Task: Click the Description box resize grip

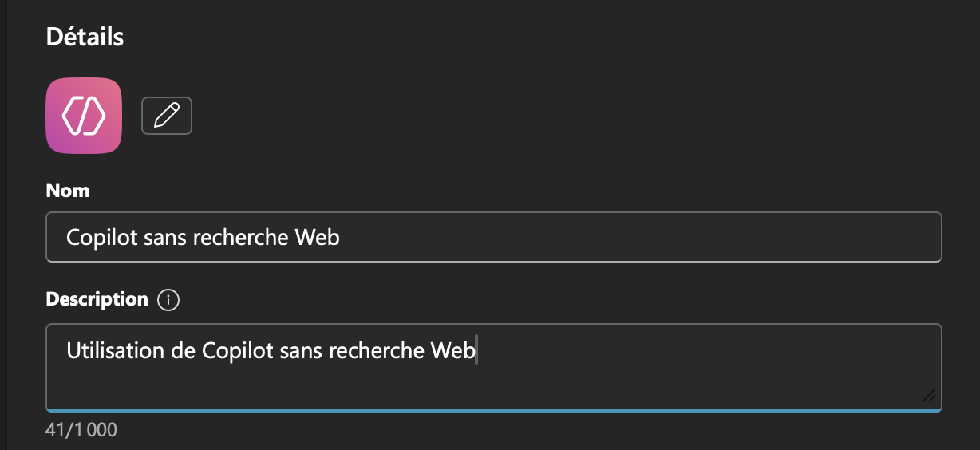Action: 929,395
